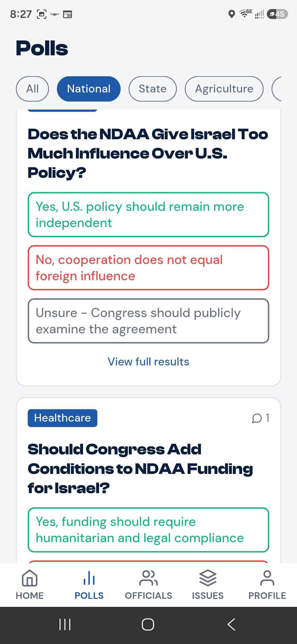This screenshot has height=644, width=297.
Task: Choose 'Unsure – Congress should publicly examine' option
Action: point(148,321)
